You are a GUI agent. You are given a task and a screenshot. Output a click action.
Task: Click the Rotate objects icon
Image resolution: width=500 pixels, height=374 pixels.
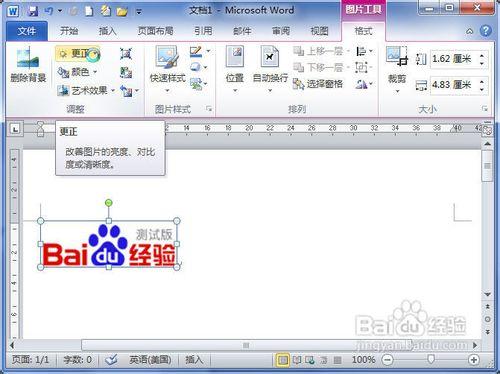click(361, 84)
